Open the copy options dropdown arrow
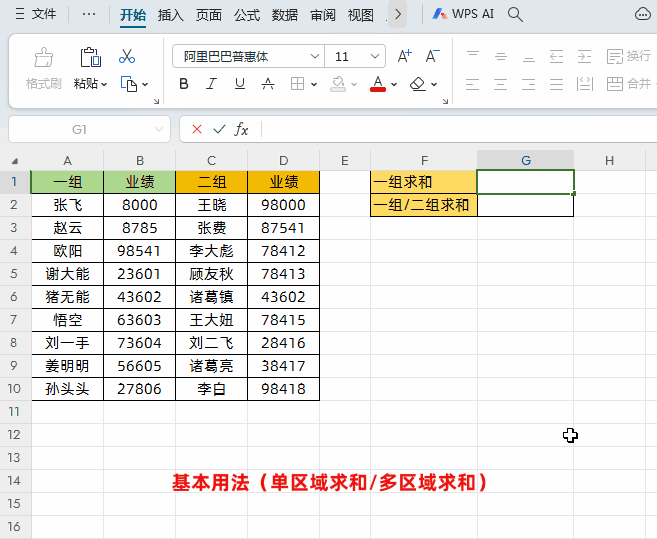The image size is (657, 539). tap(145, 85)
